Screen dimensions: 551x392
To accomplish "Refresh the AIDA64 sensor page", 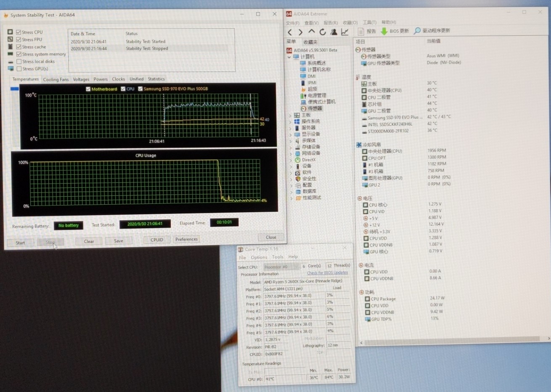I will click(x=323, y=32).
